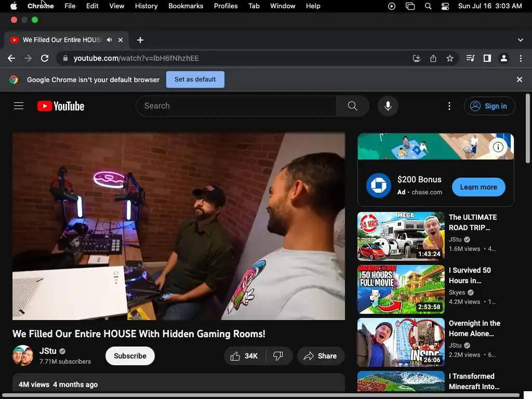Open Skyes channel name link
Viewport: 532px width, 399px height.
(457, 292)
